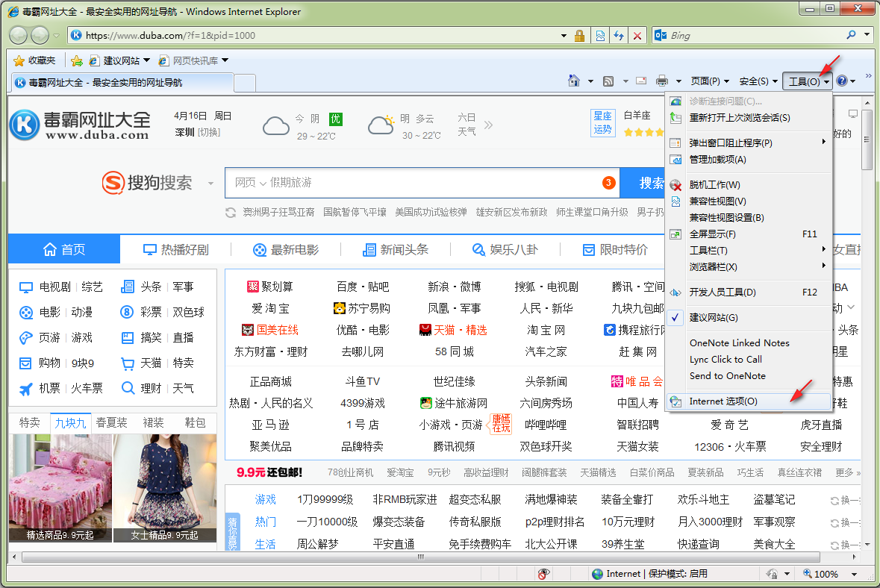The width and height of the screenshot is (880, 588).
Task: Click the Sogou search input field
Action: point(422,182)
